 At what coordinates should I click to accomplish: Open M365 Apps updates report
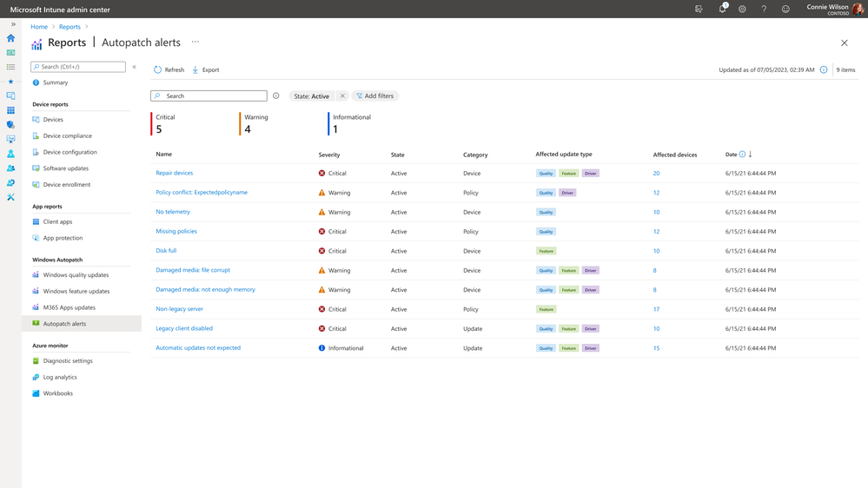(x=70, y=307)
